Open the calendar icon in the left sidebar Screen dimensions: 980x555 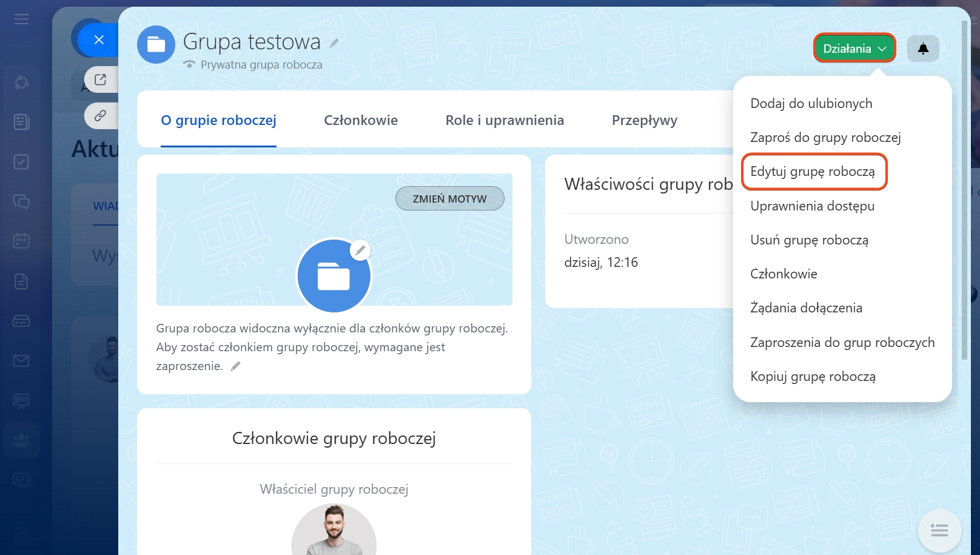(x=21, y=241)
